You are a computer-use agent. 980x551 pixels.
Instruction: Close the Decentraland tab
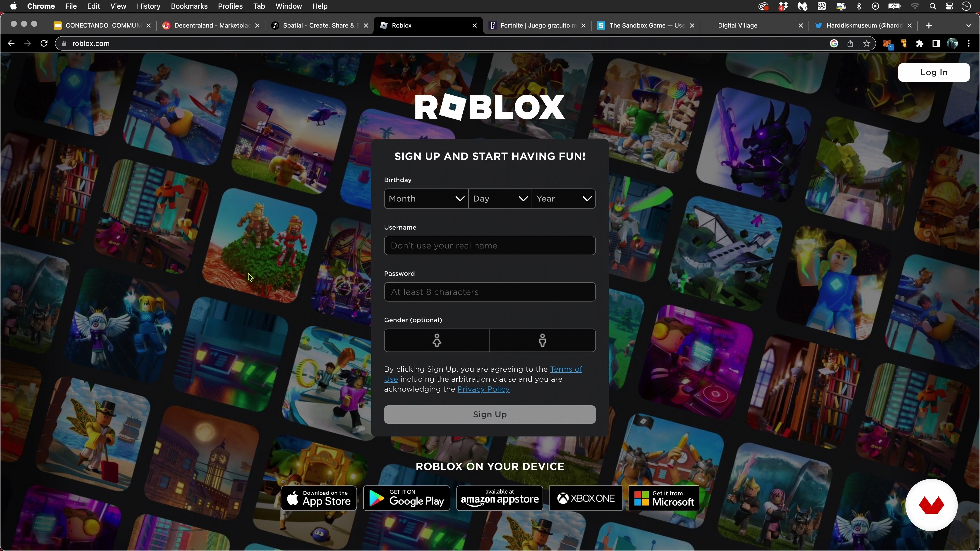click(x=257, y=26)
